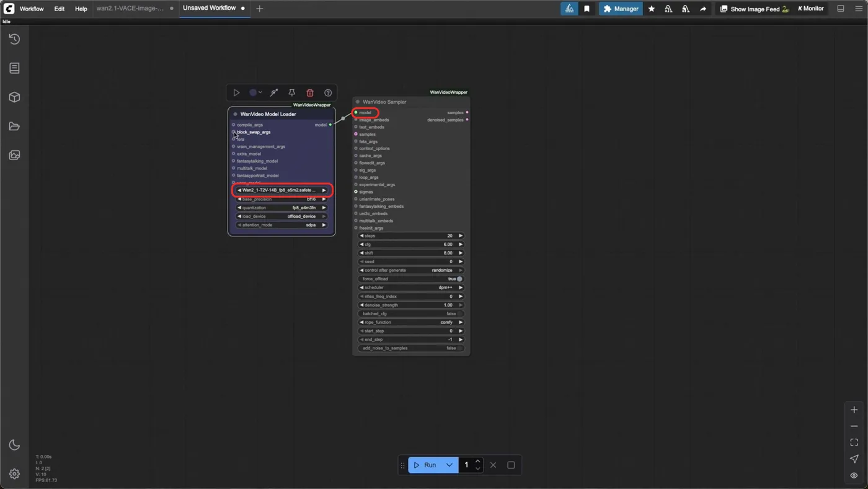The height and width of the screenshot is (489, 868).
Task: Open the image assets sidebar icon
Action: [14, 155]
